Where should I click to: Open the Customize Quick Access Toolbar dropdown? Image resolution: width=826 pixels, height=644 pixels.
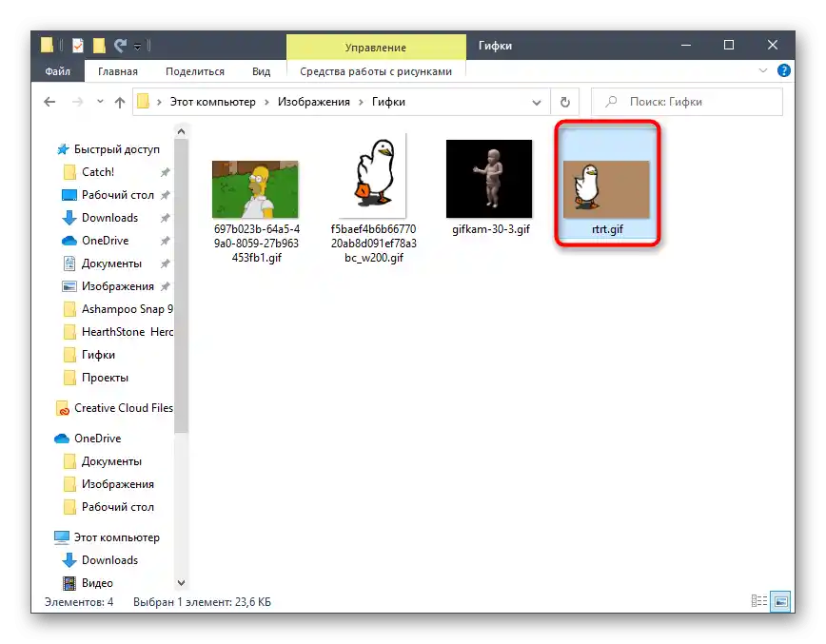(137, 47)
